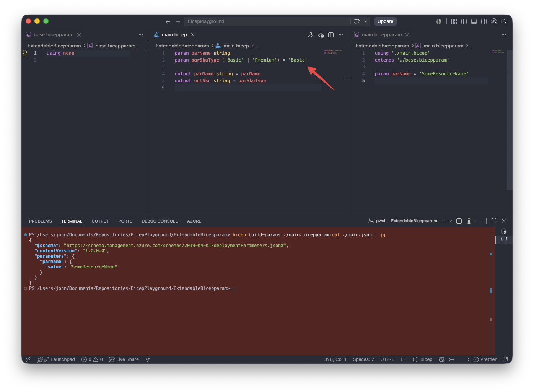Click Ln 6, Col 1 cursor position
Screen dimensions: 534x392
[x=335, y=359]
